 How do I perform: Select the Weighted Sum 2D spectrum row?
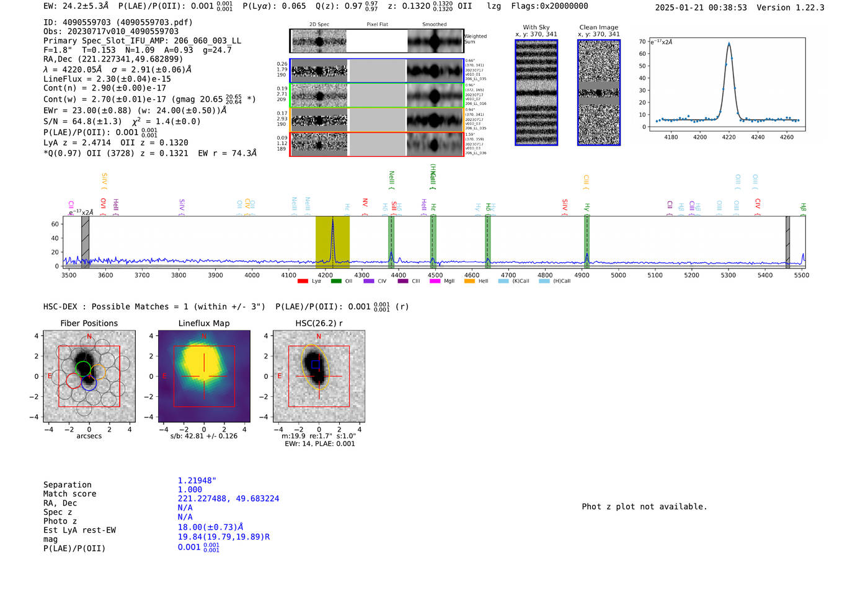click(377, 41)
